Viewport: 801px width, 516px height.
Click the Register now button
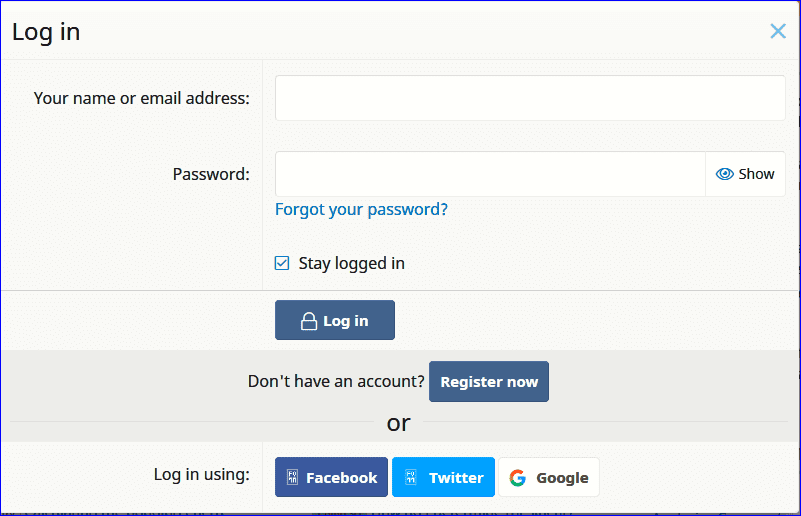489,382
